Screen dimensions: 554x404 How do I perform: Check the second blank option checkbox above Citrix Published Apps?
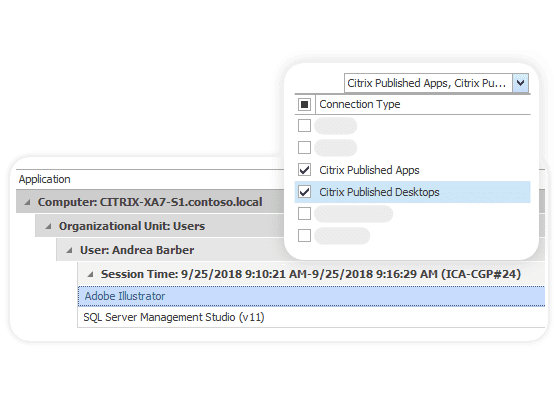pos(304,147)
